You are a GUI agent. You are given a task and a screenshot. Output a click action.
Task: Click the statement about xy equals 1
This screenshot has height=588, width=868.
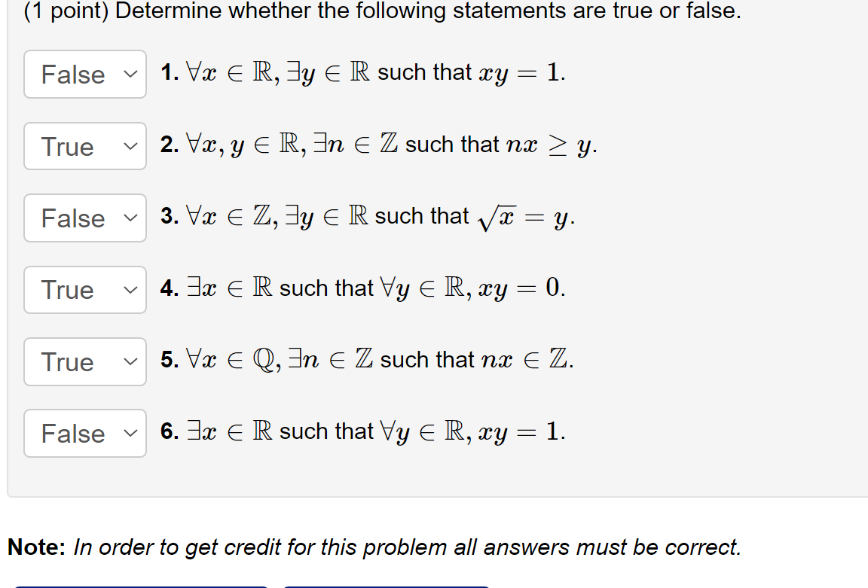coord(362,72)
